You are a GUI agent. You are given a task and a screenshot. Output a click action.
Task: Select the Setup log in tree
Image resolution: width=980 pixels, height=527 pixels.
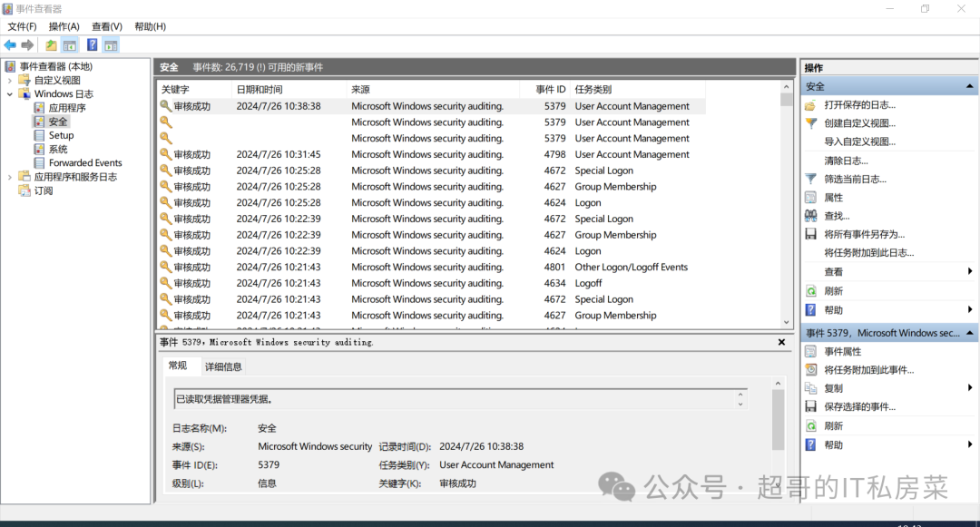pos(62,135)
